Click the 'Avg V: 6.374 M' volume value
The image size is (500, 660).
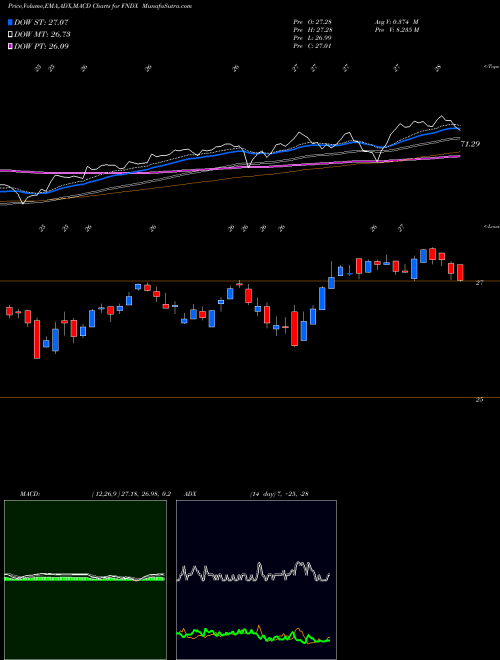click(x=397, y=22)
